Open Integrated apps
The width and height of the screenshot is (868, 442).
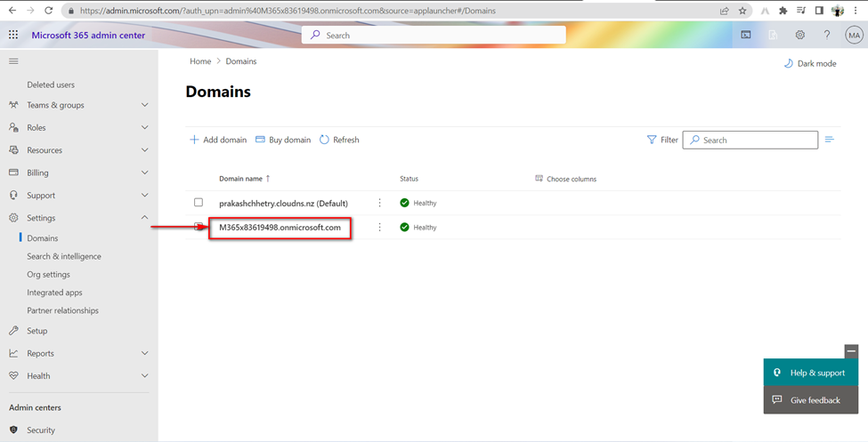[55, 293]
